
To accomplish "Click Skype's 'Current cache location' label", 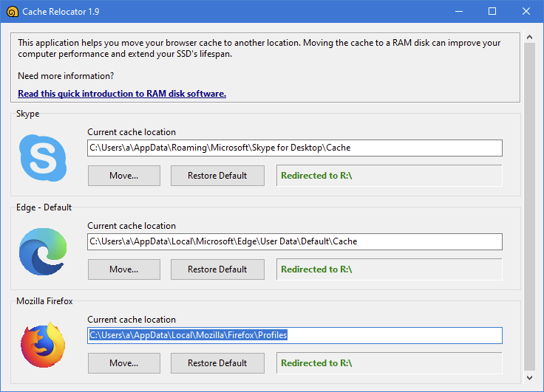I will coord(132,132).
